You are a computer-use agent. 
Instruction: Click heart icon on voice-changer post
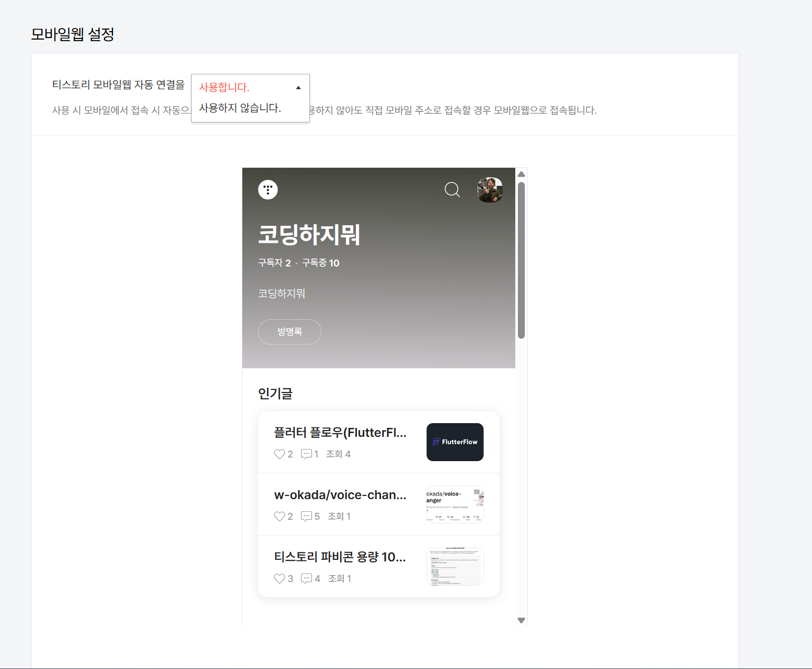[x=279, y=517]
